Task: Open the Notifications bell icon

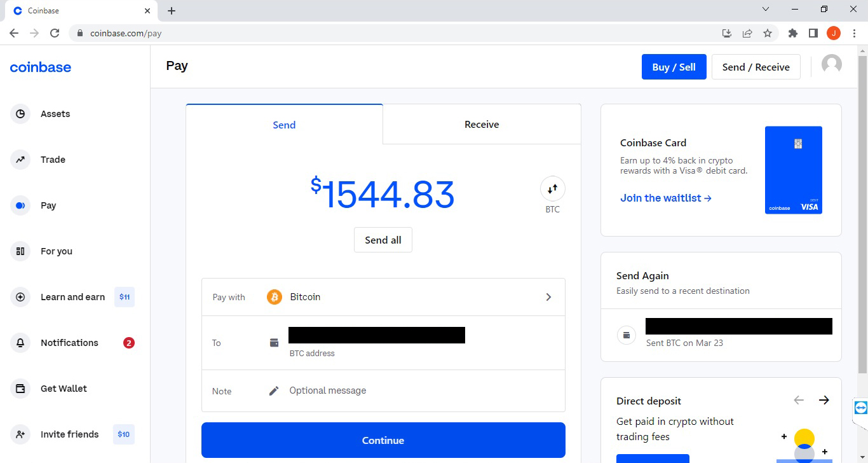Action: [20, 343]
